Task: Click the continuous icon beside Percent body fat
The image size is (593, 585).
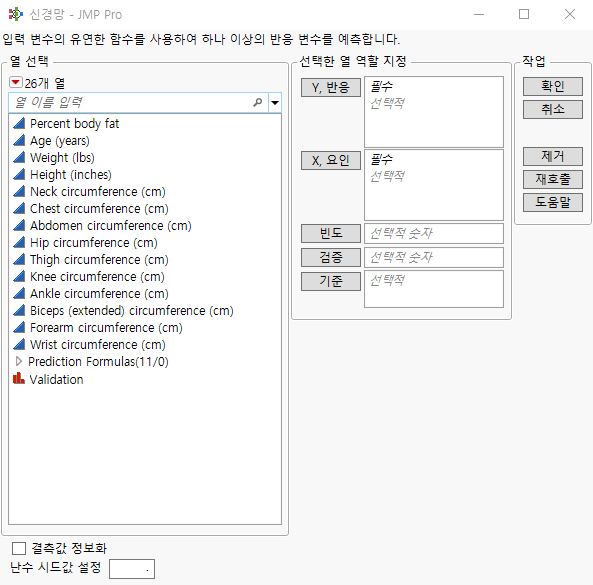Action: 19,123
